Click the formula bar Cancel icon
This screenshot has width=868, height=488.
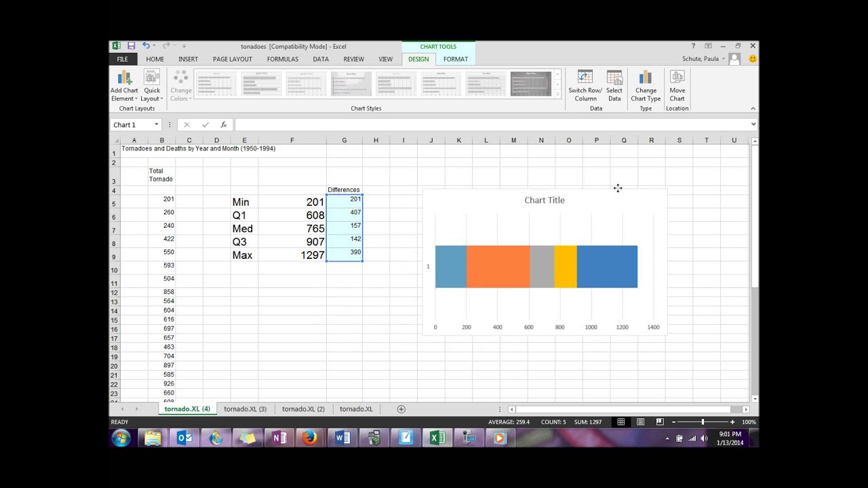(x=187, y=125)
